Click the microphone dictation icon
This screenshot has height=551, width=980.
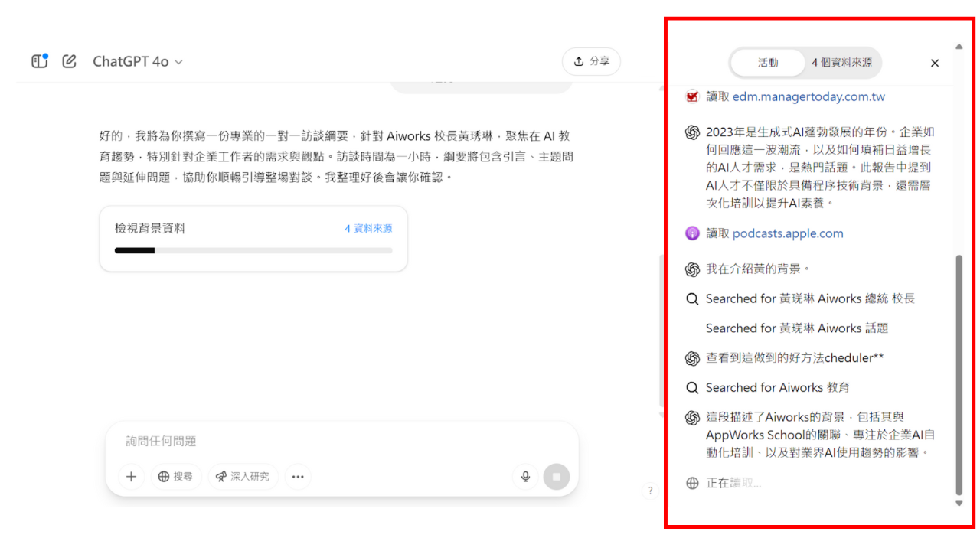click(x=525, y=476)
